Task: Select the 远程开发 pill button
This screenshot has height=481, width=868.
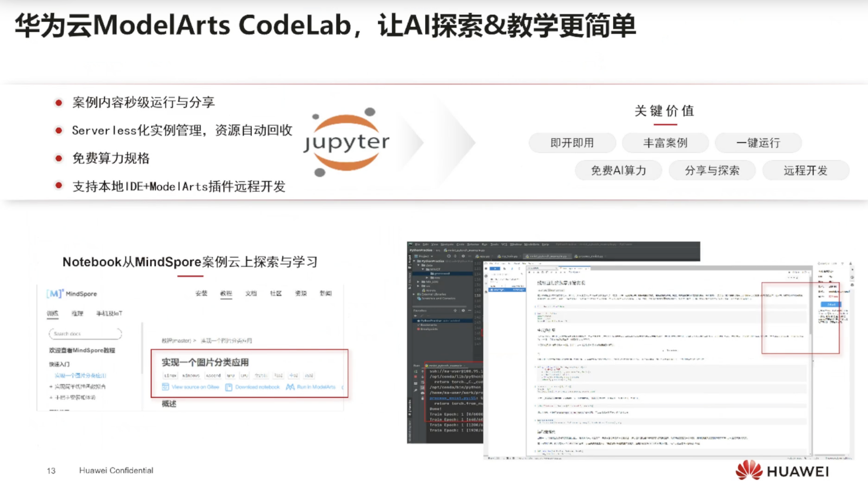Action: pos(805,170)
